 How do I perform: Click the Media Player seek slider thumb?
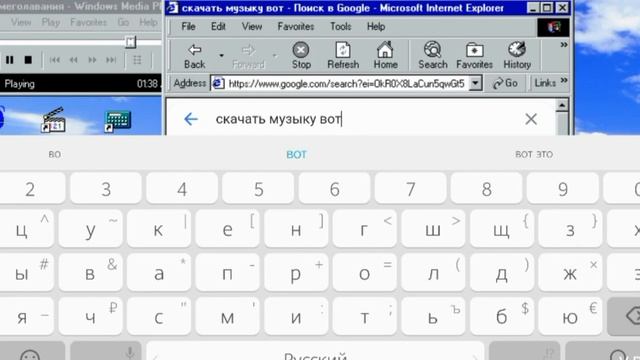coord(130,42)
